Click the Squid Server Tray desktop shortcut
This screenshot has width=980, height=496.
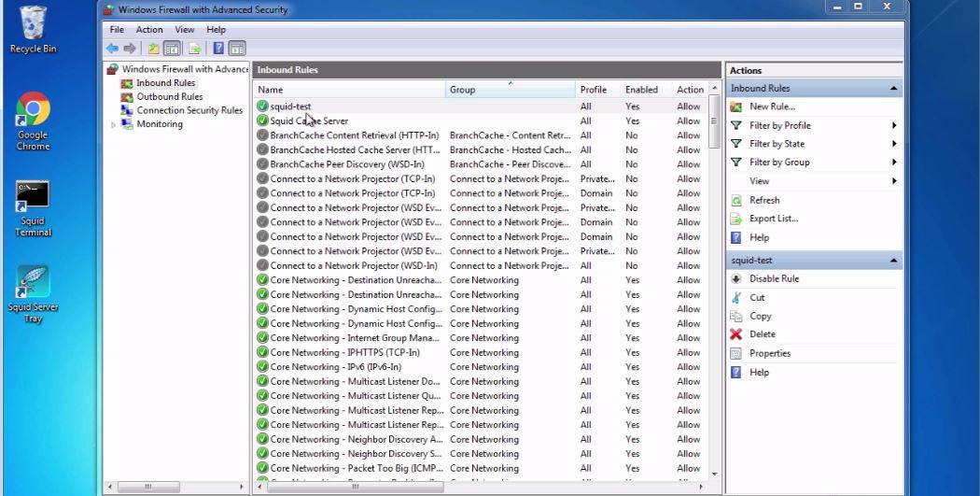33,294
